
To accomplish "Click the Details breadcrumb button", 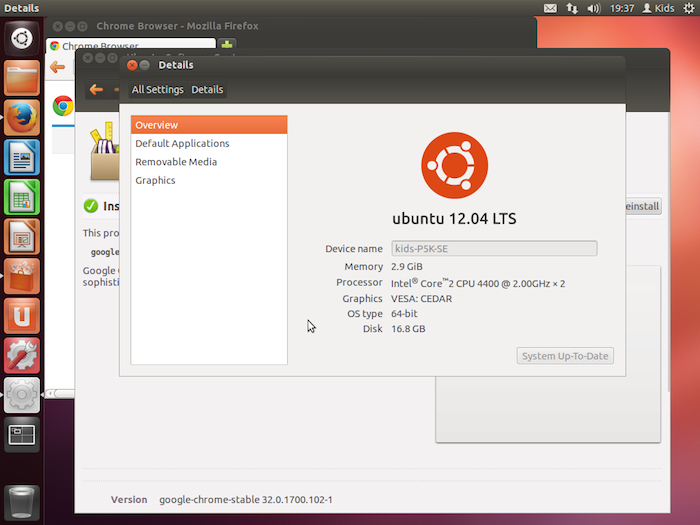I will pyautogui.click(x=207, y=89).
